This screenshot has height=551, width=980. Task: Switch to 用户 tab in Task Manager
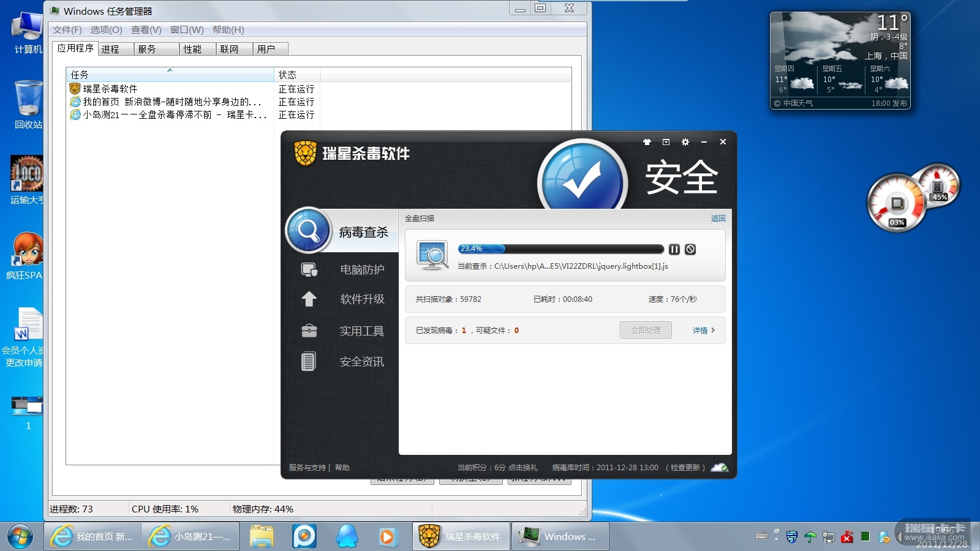coord(270,49)
